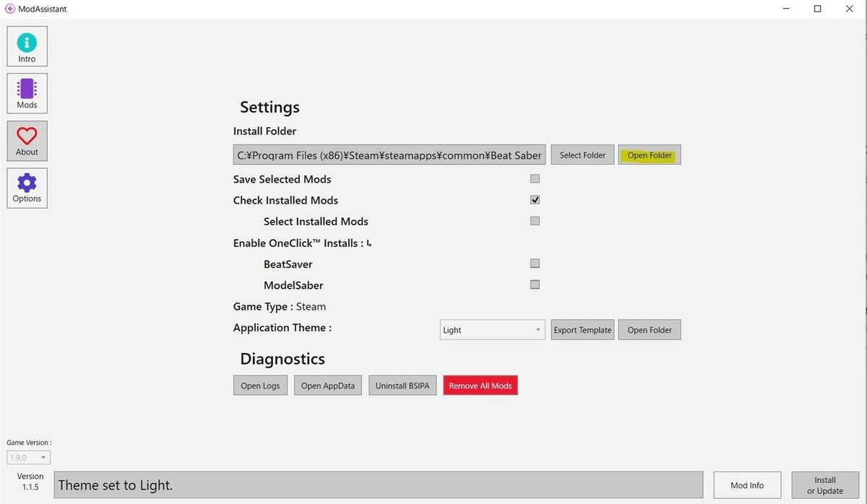Click Uninstall BSIPA button
Viewport: 867px width, 504px height.
[402, 386]
